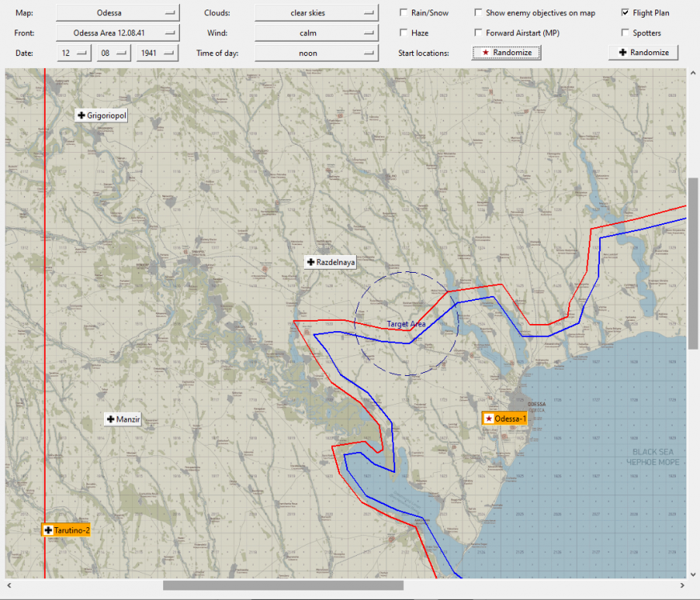Viewport: 700px width, 600px height.
Task: Enable the Rain/Snow checkbox
Action: [x=404, y=14]
